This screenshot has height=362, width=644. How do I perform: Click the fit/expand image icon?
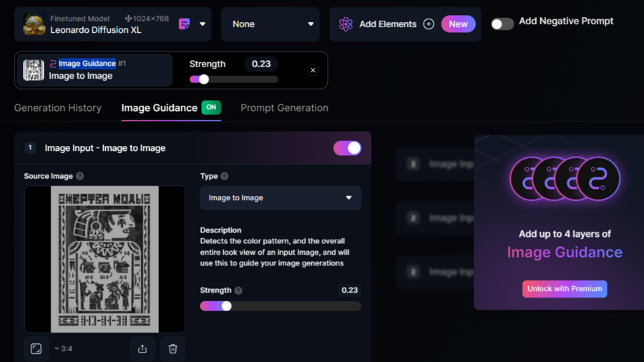36,349
